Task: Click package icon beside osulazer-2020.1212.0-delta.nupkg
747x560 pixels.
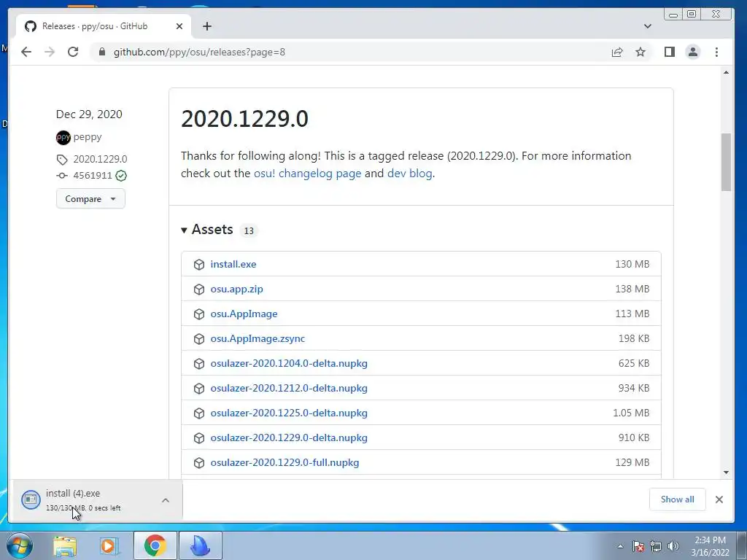Action: [x=199, y=388]
